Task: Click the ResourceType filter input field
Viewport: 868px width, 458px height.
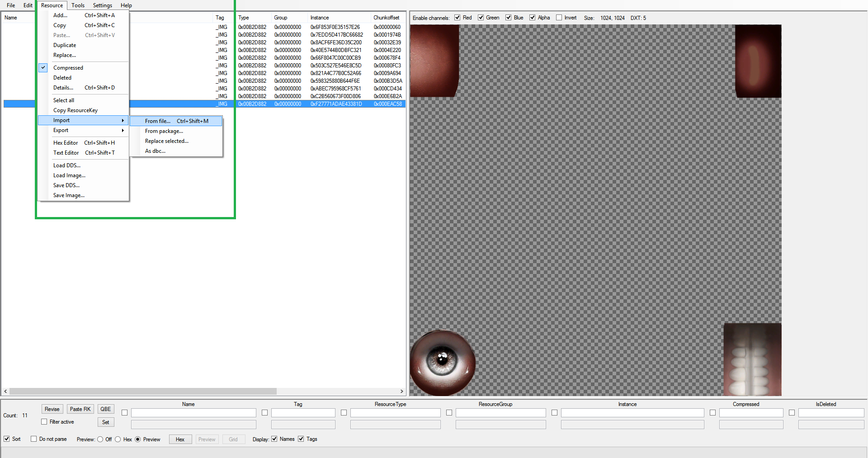Action: pyautogui.click(x=395, y=413)
